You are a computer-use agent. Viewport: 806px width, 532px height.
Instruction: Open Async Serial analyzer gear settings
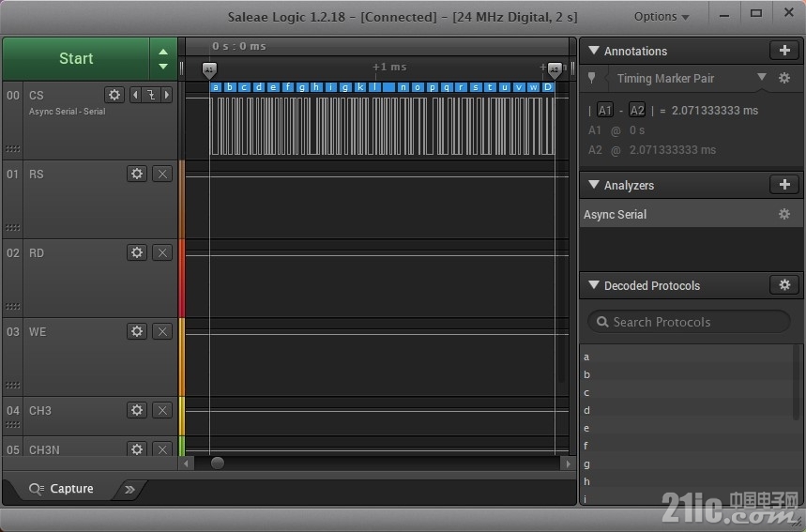click(x=784, y=214)
